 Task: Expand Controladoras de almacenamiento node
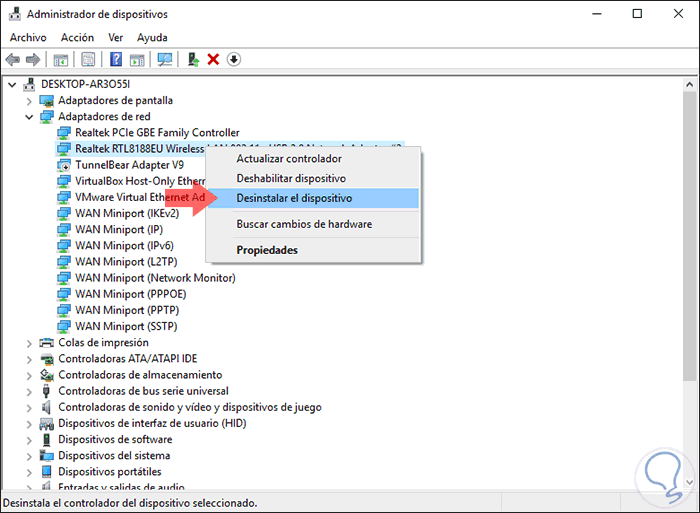pos(29,376)
